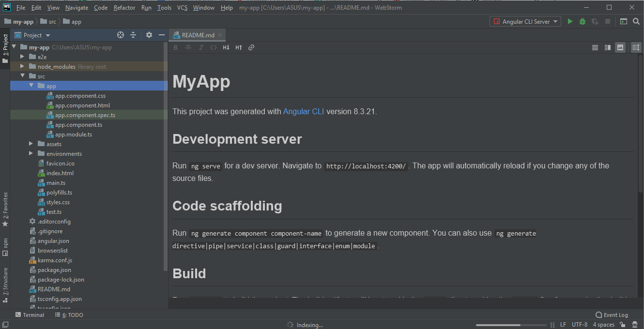644x329 pixels.
Task: Open Search Everywhere magnifier icon
Action: pos(636,21)
